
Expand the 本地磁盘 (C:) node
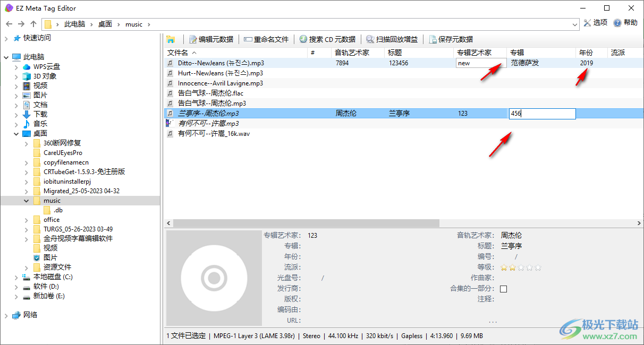15,277
